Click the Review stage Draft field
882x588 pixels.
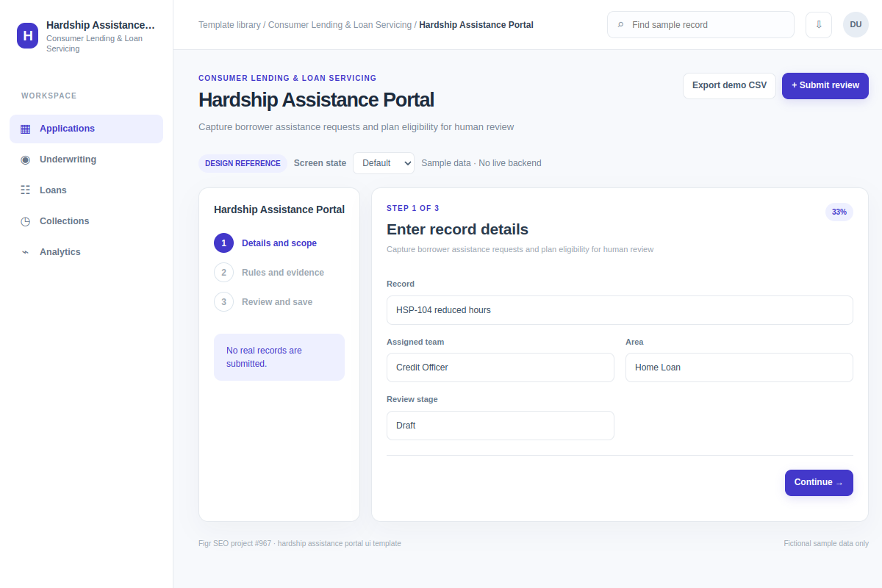[x=501, y=426]
